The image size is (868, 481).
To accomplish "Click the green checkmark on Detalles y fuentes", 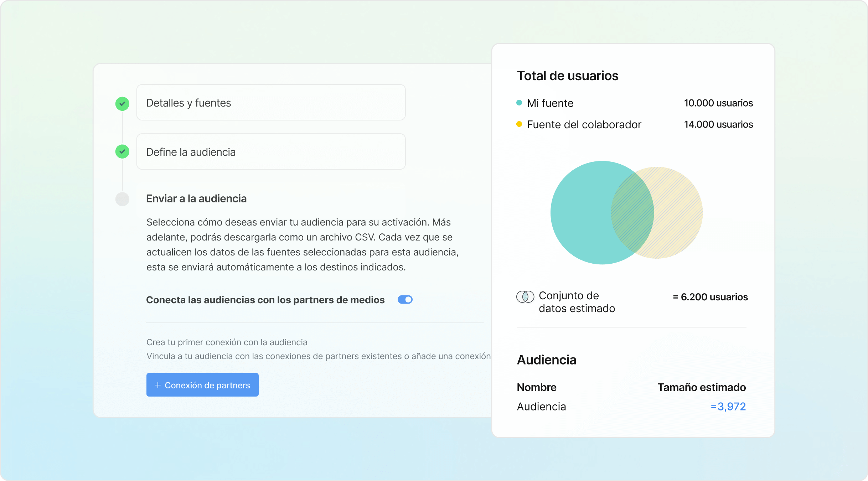I will (122, 103).
